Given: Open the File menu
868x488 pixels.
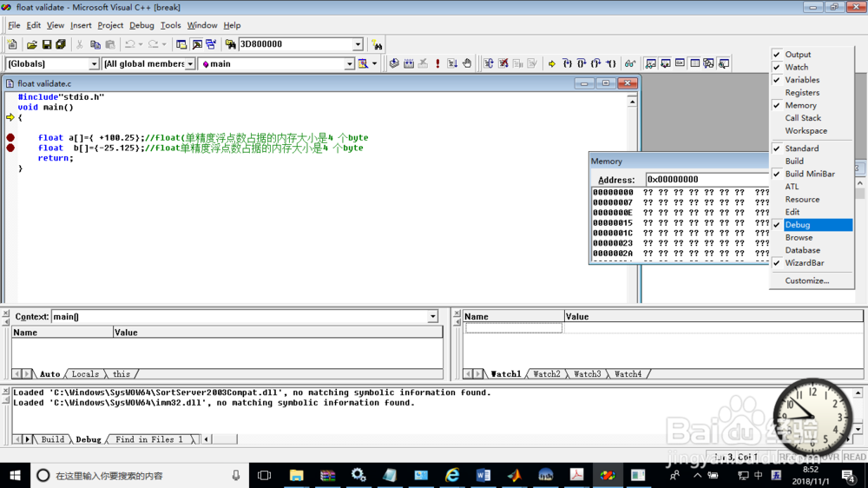Looking at the screenshot, I should pyautogui.click(x=14, y=25).
